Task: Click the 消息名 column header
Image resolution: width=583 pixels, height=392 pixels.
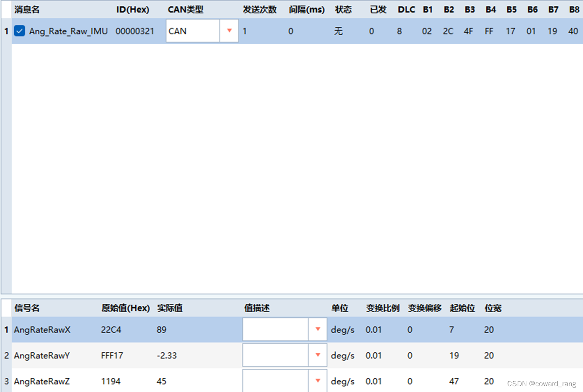Action: point(27,9)
